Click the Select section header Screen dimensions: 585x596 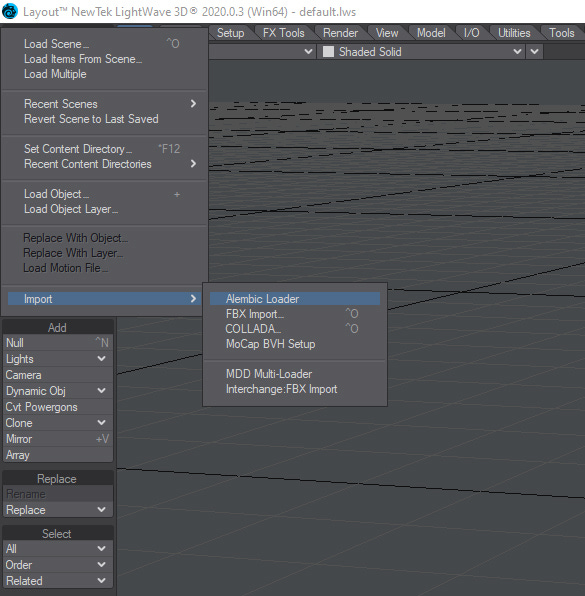click(x=58, y=533)
